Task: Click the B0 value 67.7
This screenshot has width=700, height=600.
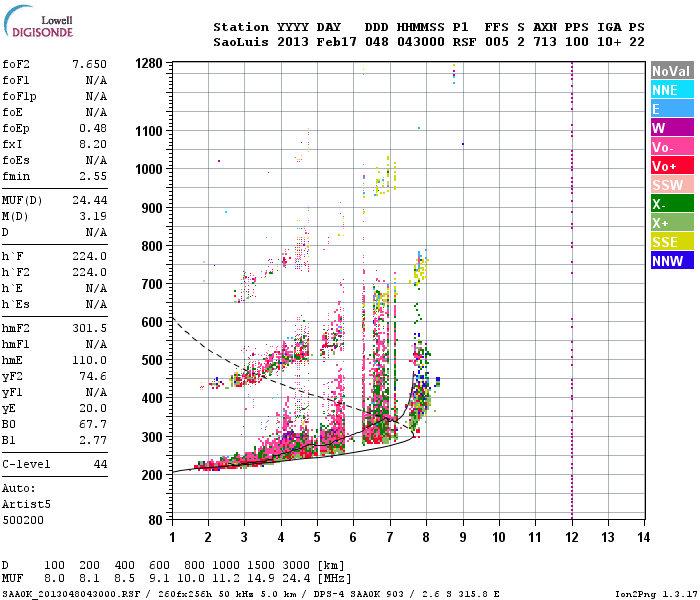Action: click(x=93, y=424)
